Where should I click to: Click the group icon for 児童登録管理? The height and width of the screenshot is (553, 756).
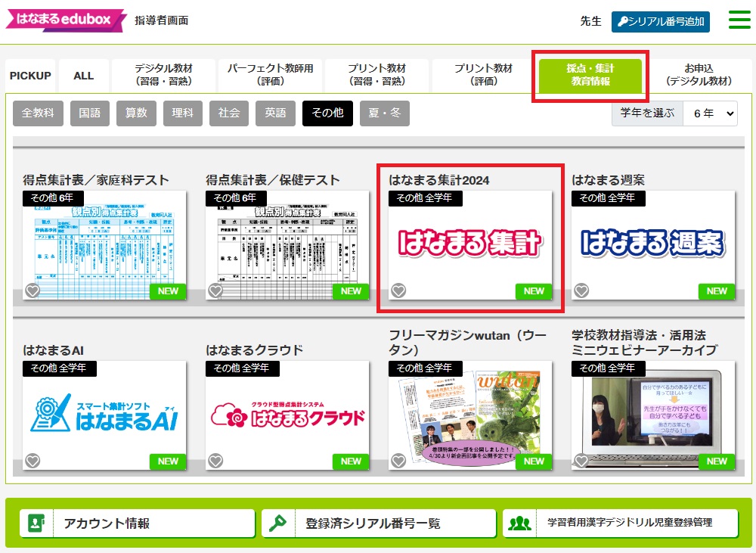click(519, 523)
